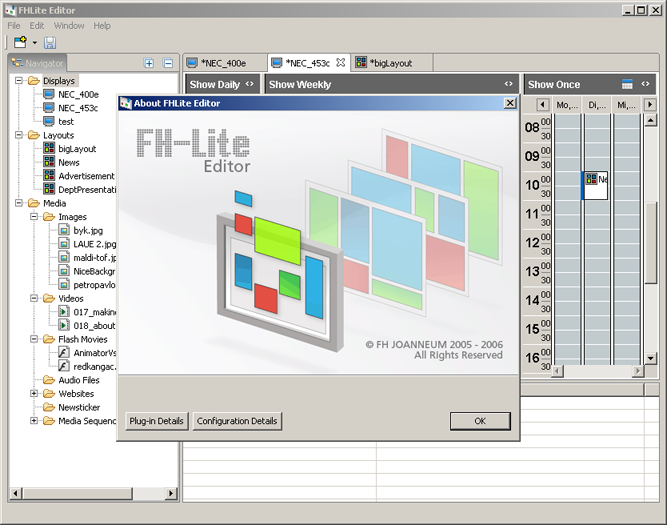Click the AnimatorVs flash file icon
The image size is (667, 525).
tap(64, 353)
